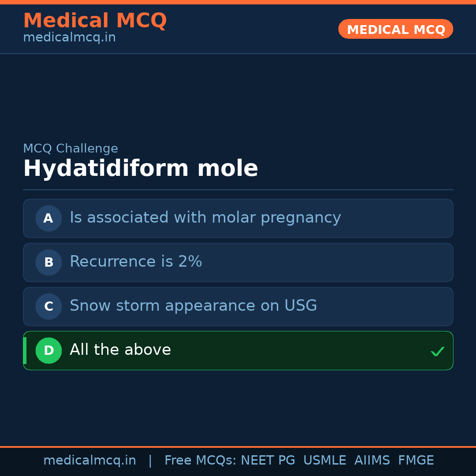Screen dimensions: 476x476
Task: Click 'USMLE' in the footer
Action: [324, 461]
